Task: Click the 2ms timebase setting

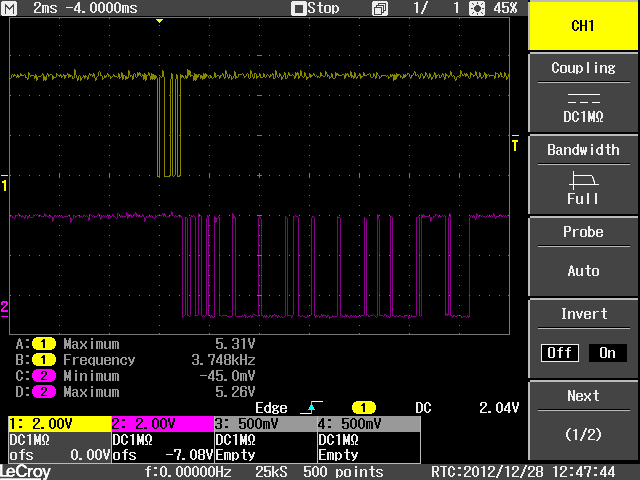Action: click(45, 8)
